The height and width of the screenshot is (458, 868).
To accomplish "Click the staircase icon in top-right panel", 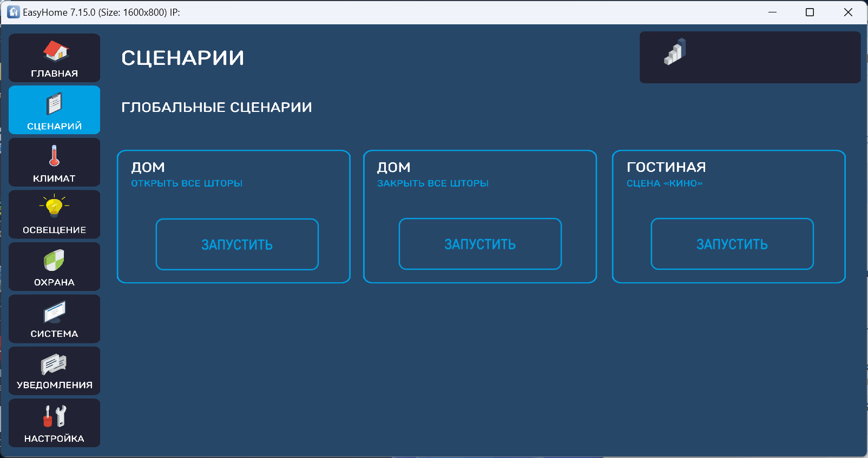I will click(675, 52).
